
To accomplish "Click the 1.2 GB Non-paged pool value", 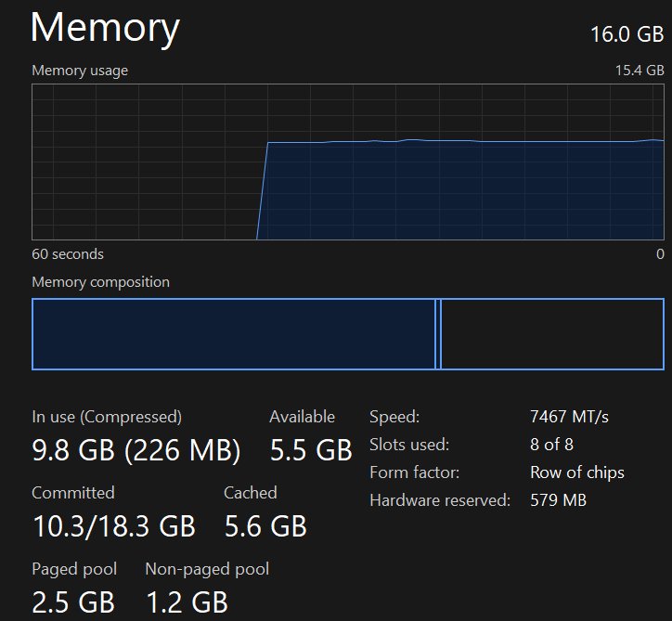I will (187, 602).
